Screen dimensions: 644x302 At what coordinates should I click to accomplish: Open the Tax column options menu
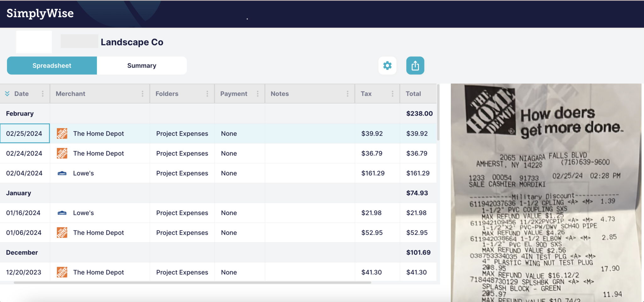pos(392,94)
